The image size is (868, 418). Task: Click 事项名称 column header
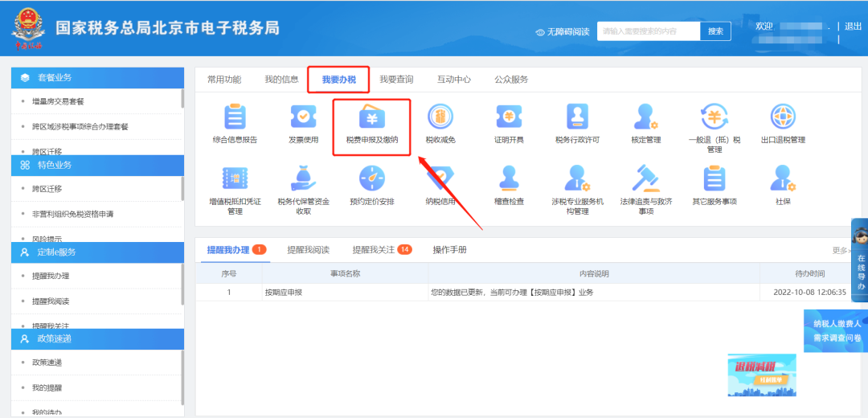[346, 273]
